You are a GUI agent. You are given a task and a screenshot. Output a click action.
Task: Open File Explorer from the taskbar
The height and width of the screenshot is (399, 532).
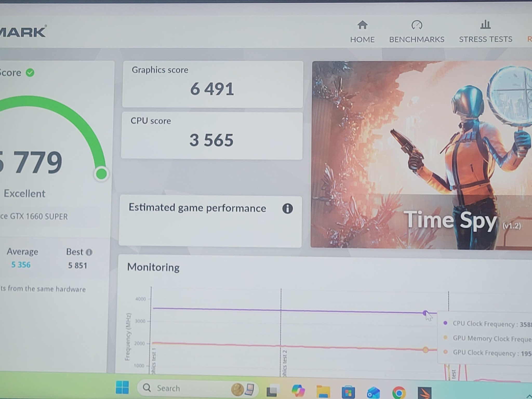click(x=323, y=391)
